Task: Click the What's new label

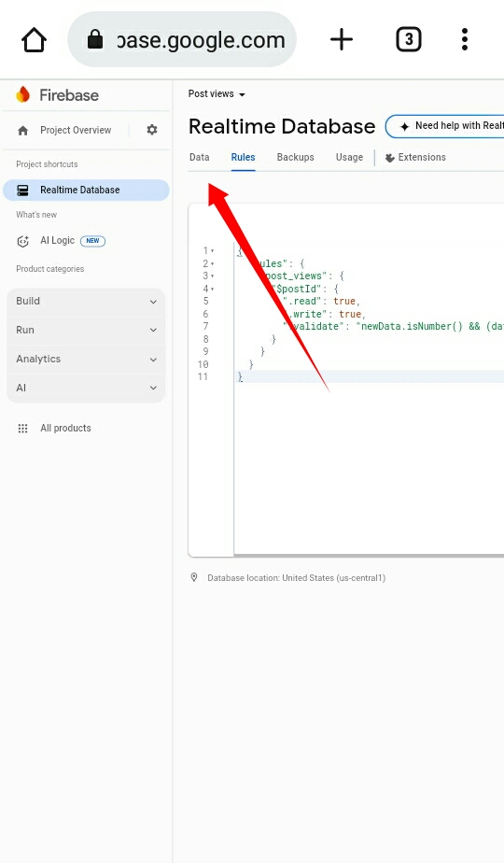Action: click(x=36, y=215)
